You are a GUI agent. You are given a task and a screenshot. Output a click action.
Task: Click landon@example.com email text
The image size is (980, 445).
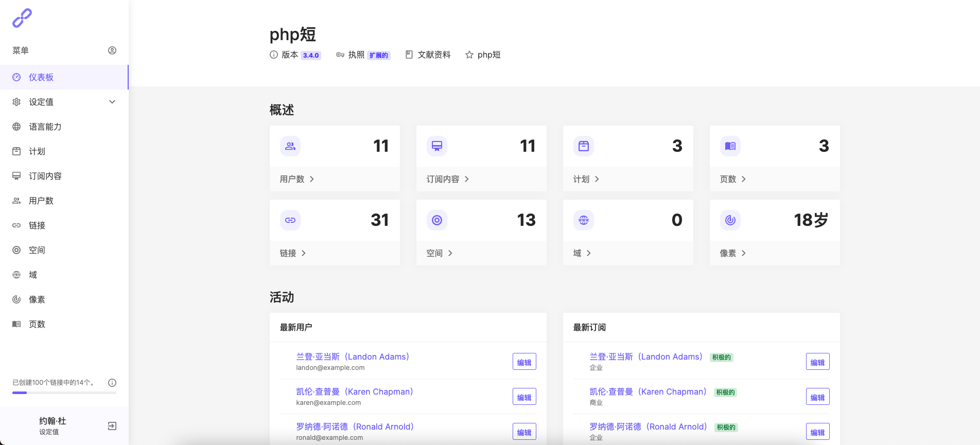pos(330,368)
